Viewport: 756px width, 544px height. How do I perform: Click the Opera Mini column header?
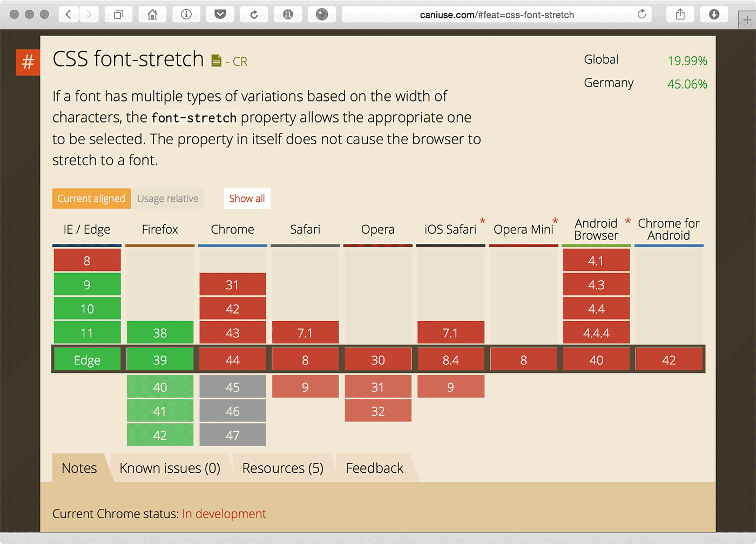523,229
